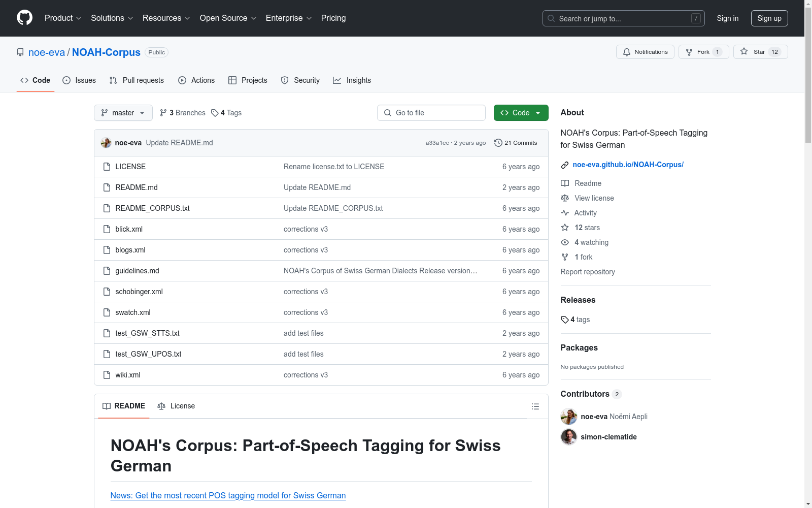812x508 pixels.
Task: Click the tag icon beside 4 tags in Releases
Action: coord(565,320)
